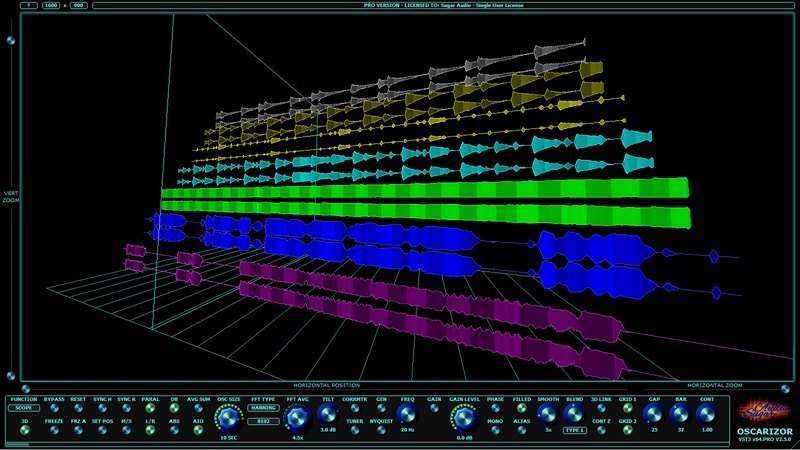Enable 3D LINK
Viewport: 800px width, 450px height.
[x=601, y=408]
